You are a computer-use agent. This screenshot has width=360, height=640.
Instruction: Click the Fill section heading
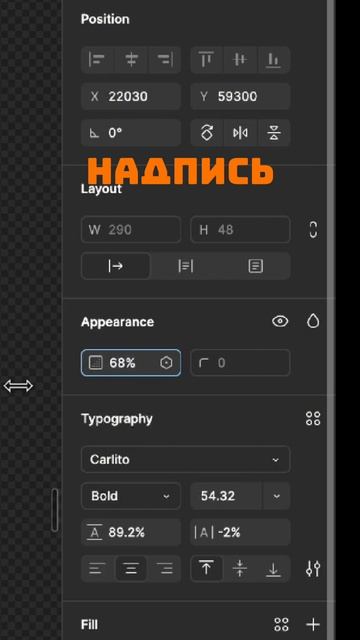pos(89,624)
